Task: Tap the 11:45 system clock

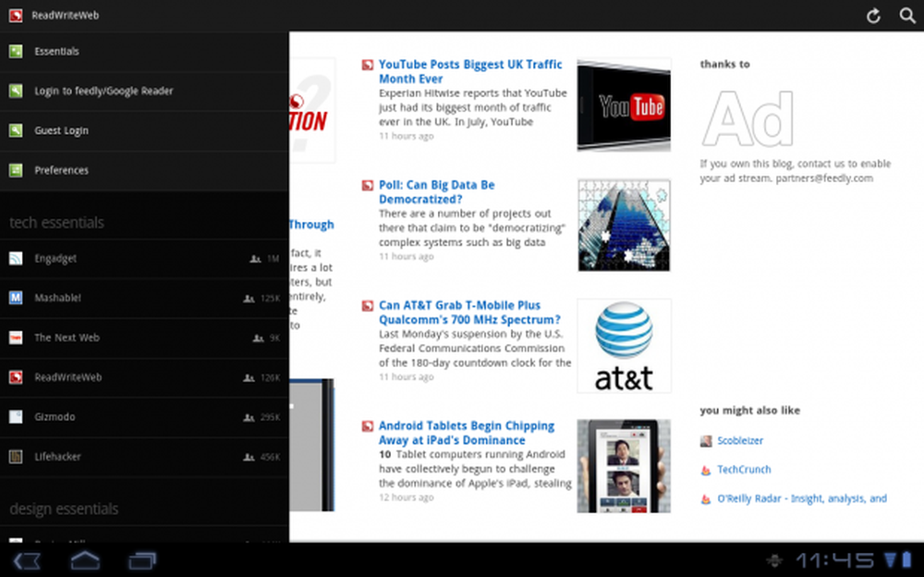Action: (836, 559)
